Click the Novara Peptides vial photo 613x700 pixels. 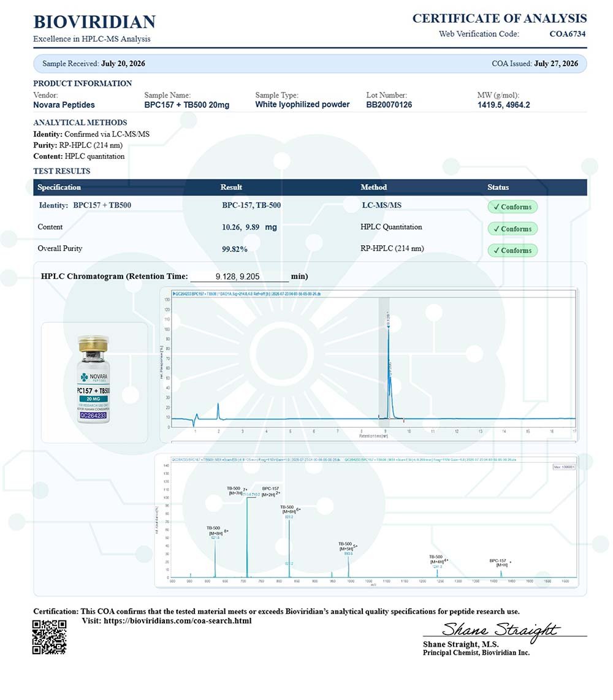pyautogui.click(x=93, y=380)
